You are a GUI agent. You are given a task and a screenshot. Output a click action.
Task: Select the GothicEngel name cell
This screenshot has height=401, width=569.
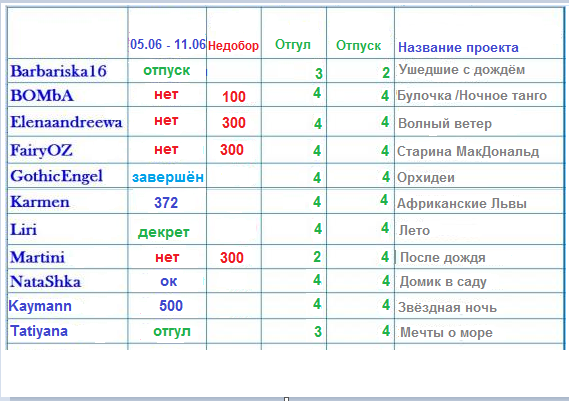(x=67, y=176)
